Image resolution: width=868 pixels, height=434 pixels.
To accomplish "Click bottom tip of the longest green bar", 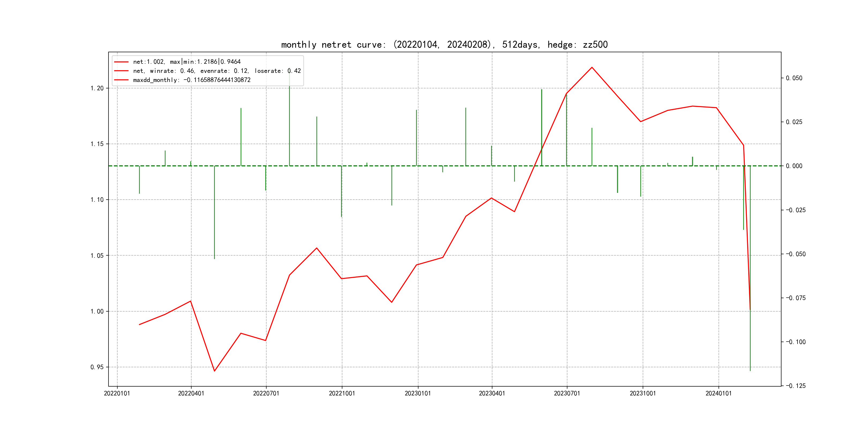I will [750, 370].
